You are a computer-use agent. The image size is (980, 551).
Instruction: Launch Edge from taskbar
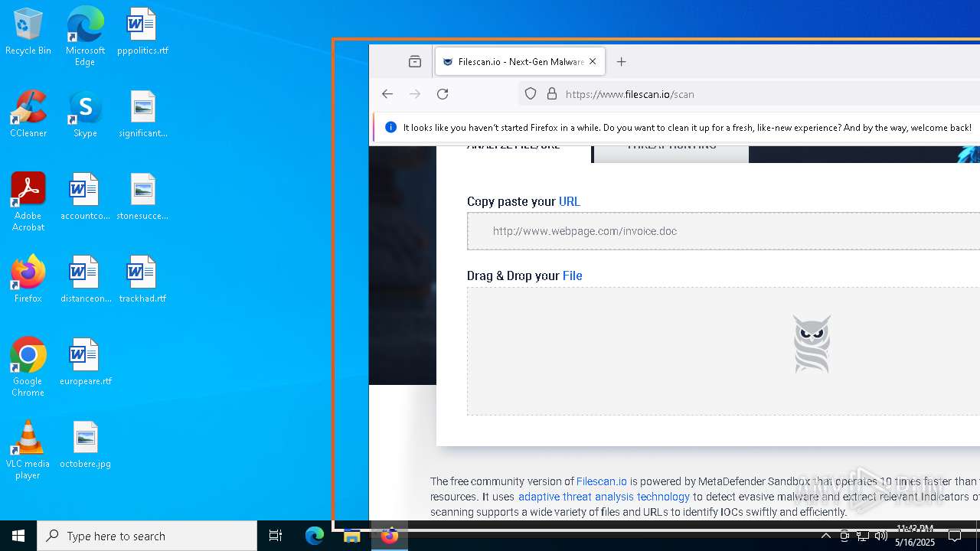point(315,536)
